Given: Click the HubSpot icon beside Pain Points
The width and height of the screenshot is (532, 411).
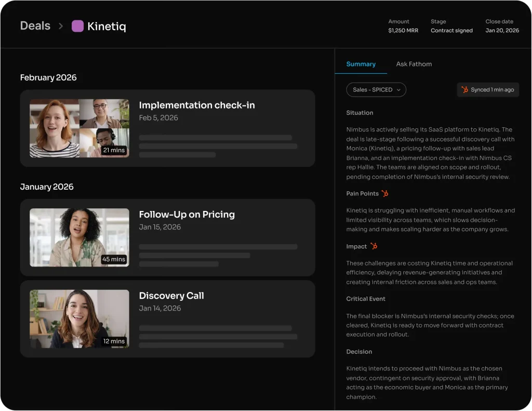Looking at the screenshot, I should pyautogui.click(x=385, y=193).
